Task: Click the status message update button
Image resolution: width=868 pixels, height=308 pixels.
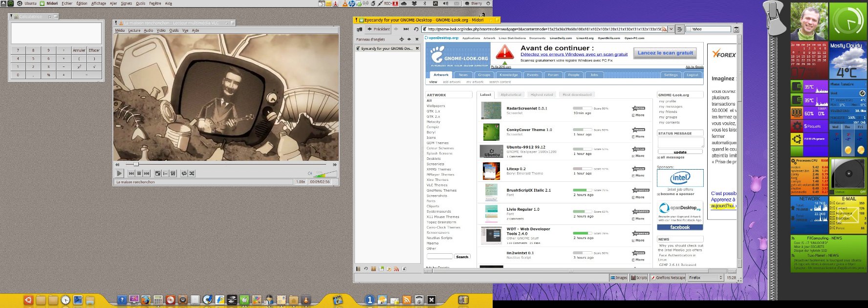Action: 680,152
